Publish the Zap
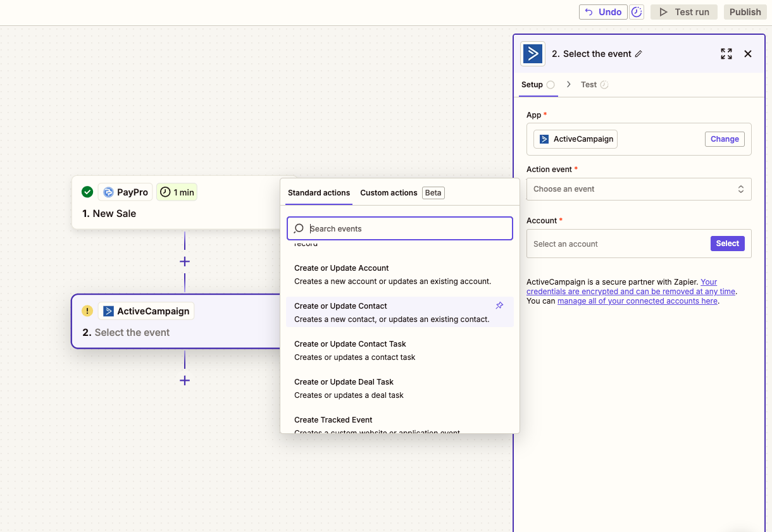Image resolution: width=772 pixels, height=532 pixels. pyautogui.click(x=745, y=12)
